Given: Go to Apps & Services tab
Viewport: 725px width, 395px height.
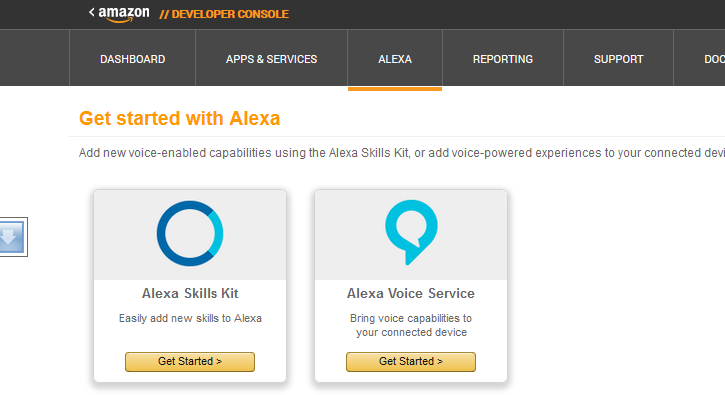Looking at the screenshot, I should point(271,59).
